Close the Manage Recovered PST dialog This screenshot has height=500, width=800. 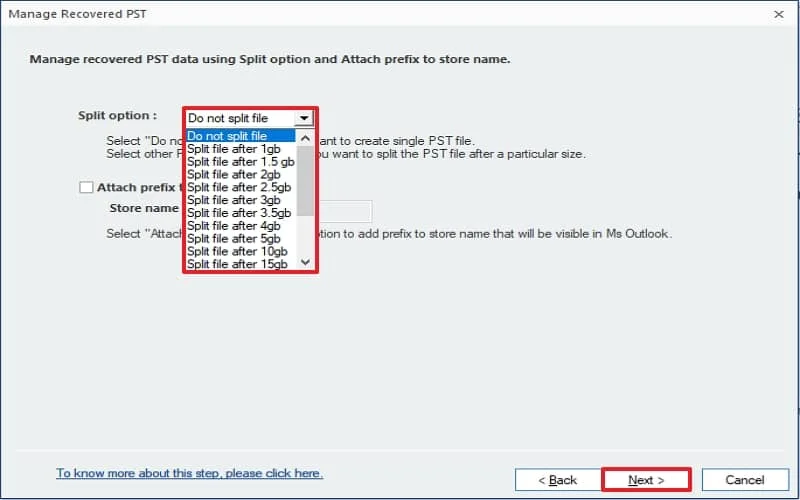pyautogui.click(x=779, y=14)
